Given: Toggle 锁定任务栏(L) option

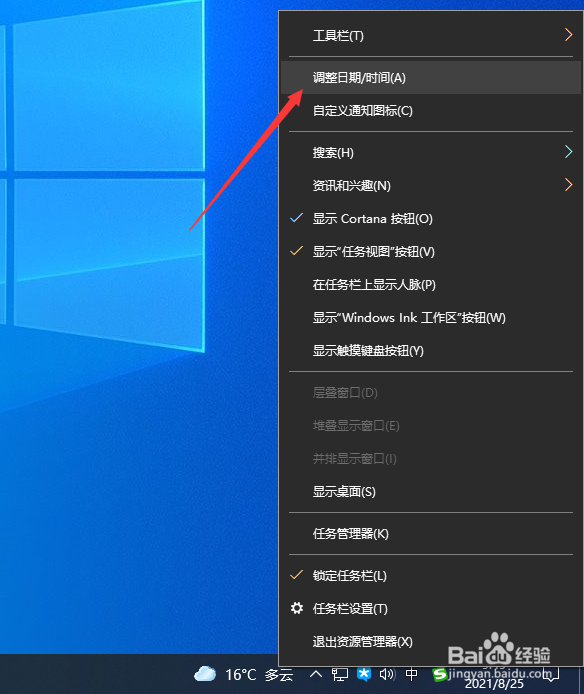Looking at the screenshot, I should coord(430,576).
